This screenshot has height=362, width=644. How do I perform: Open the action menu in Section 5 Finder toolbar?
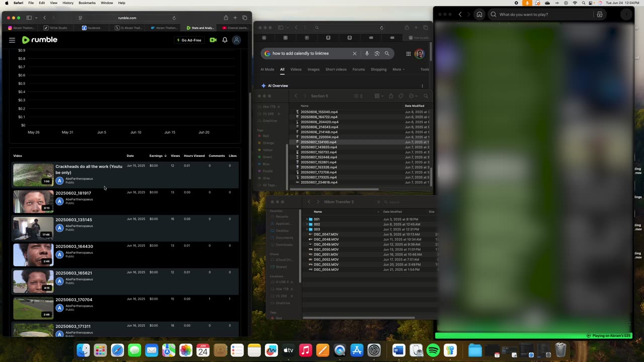413,96
